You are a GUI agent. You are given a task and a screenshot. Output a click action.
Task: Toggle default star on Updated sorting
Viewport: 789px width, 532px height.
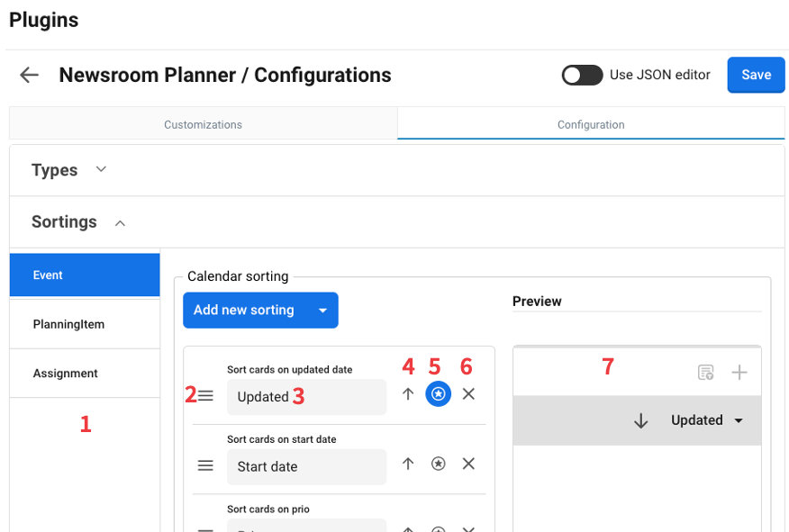(x=438, y=394)
